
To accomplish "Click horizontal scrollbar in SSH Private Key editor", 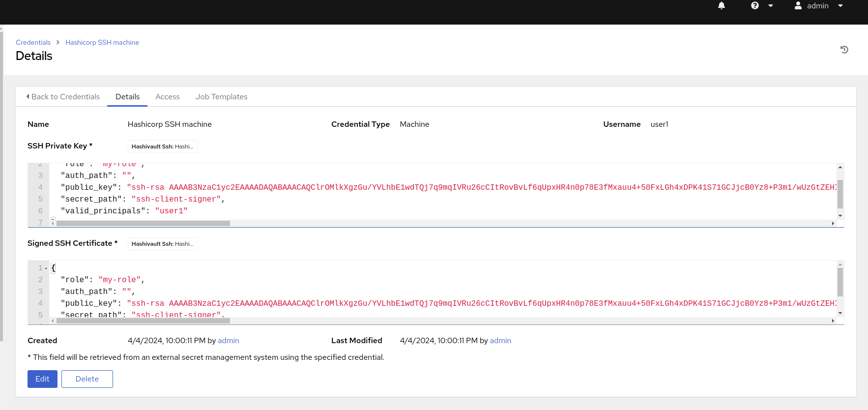I will click(x=143, y=224).
